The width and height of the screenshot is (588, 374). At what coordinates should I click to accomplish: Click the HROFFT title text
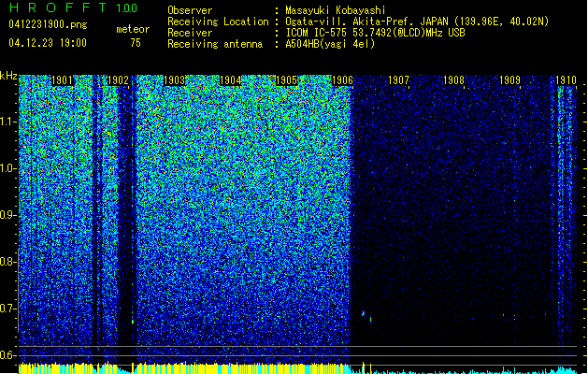59,7
